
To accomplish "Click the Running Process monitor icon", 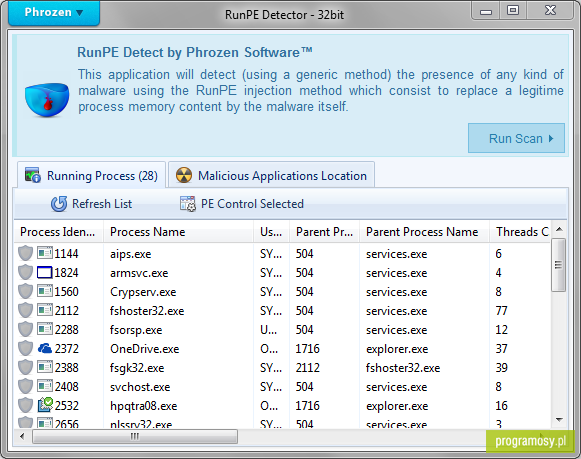I will point(33,175).
